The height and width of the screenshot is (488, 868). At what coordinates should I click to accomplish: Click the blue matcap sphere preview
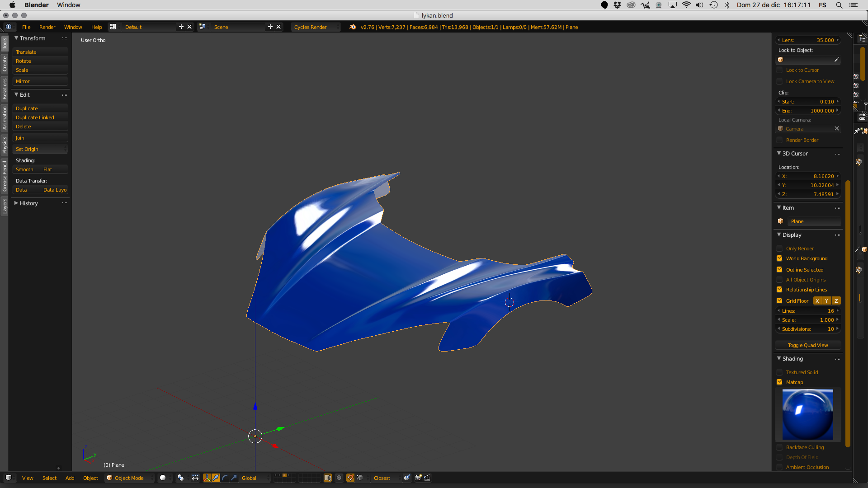click(x=808, y=414)
